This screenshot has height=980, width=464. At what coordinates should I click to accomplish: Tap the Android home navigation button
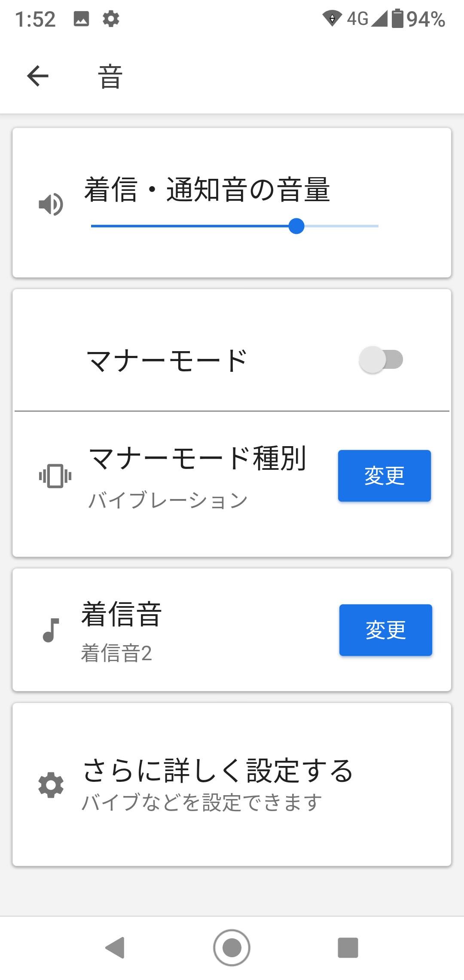click(232, 947)
